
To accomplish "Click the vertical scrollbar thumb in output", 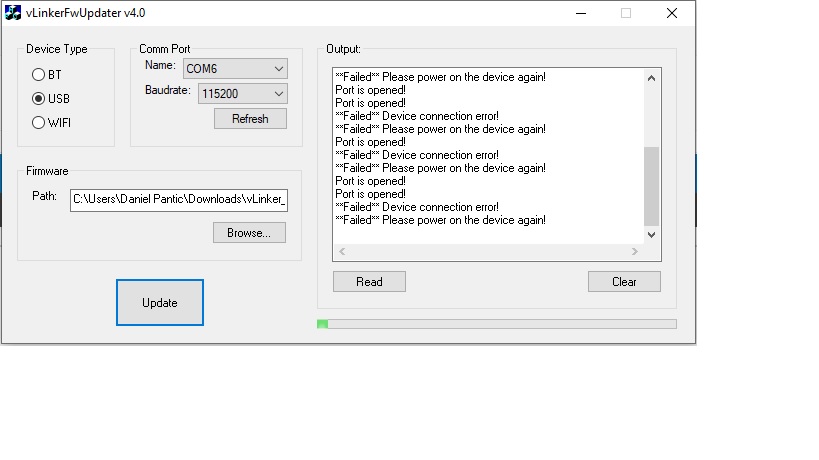I will pos(652,185).
